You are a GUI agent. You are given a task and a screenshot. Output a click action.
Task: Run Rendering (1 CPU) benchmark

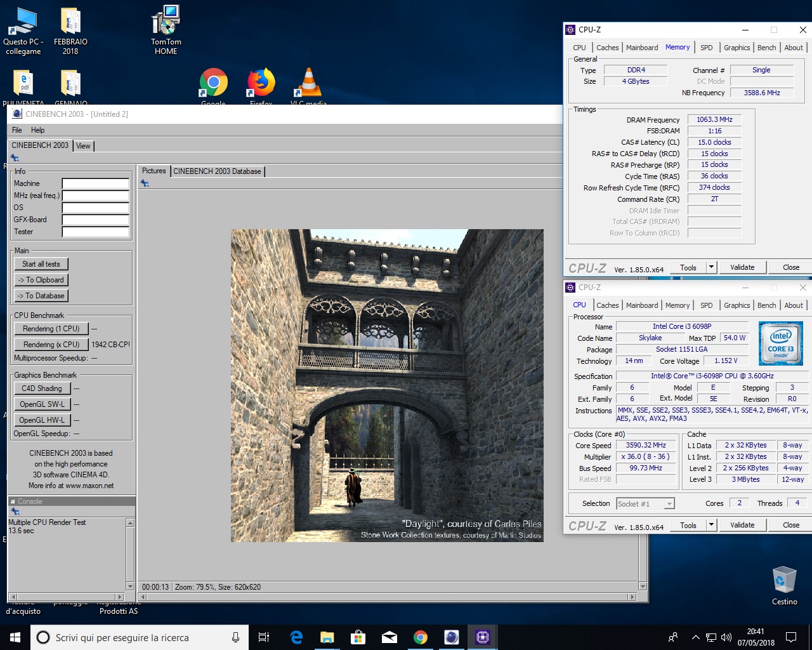(51, 329)
